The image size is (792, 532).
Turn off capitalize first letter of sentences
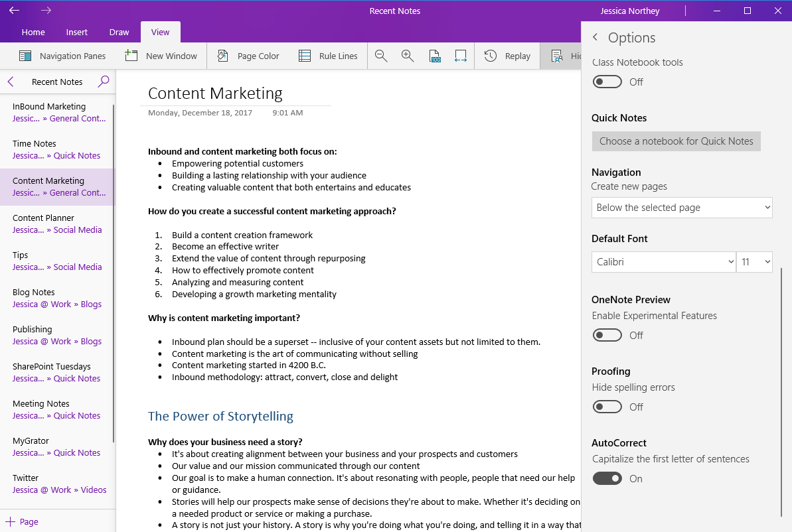(607, 478)
